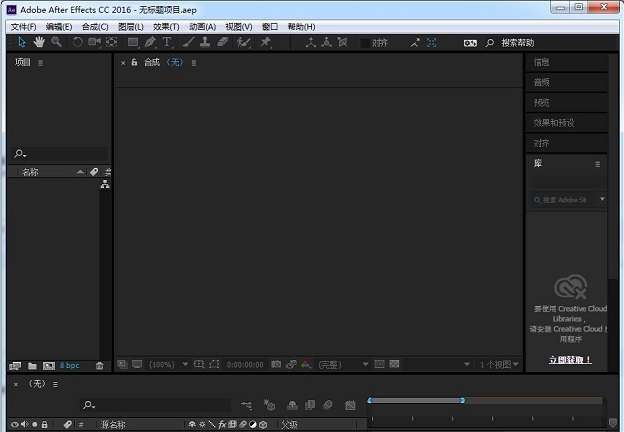Toggle frame blending switch in timeline

tap(310, 405)
